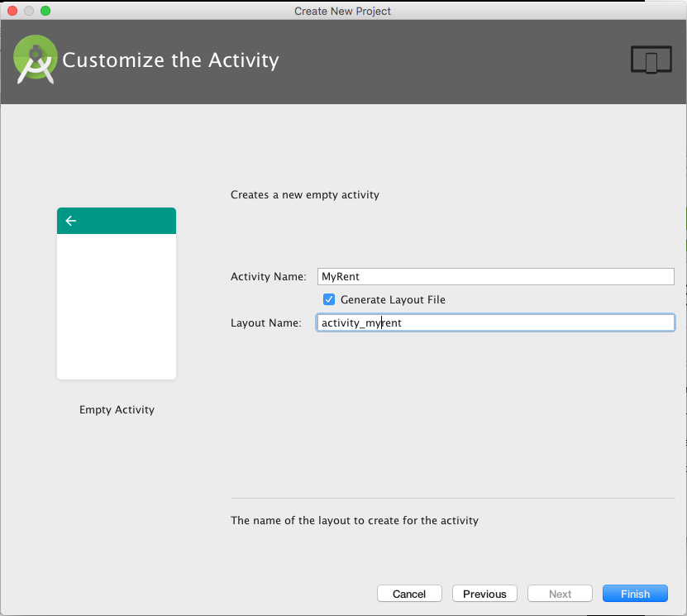Uncheck the Generate Layout File checkbox
The image size is (687, 616).
click(329, 299)
